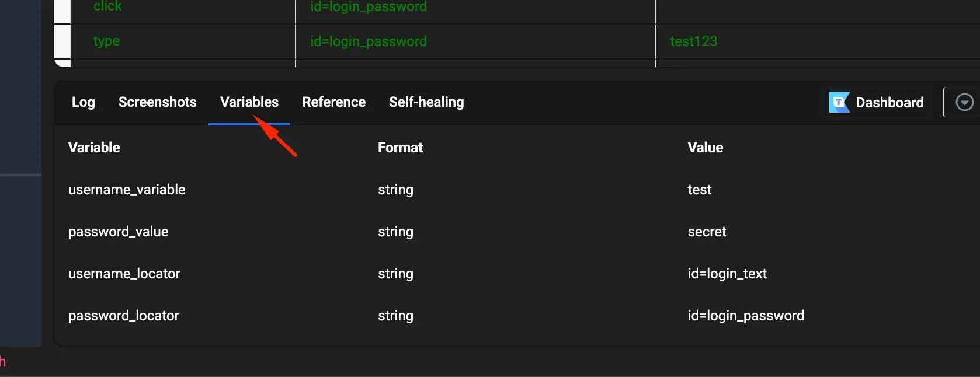Click the test123 value cell
Screen dimensions: 980x377
[693, 41]
